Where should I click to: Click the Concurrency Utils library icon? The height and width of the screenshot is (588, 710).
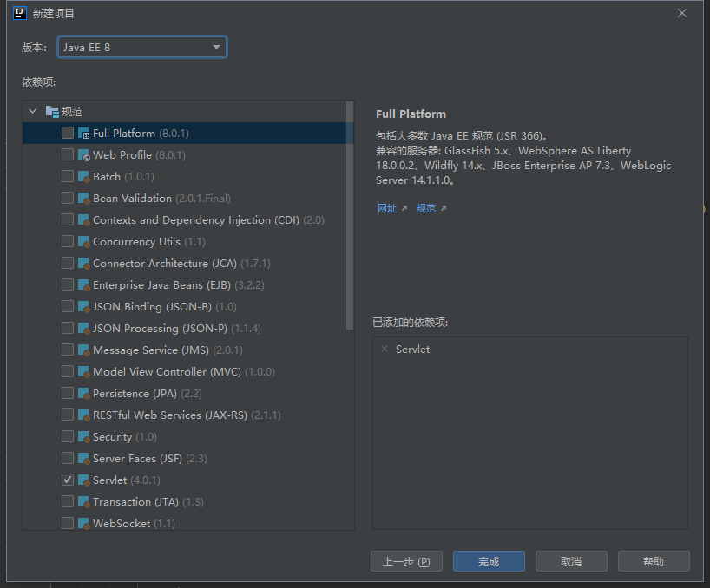tap(83, 242)
